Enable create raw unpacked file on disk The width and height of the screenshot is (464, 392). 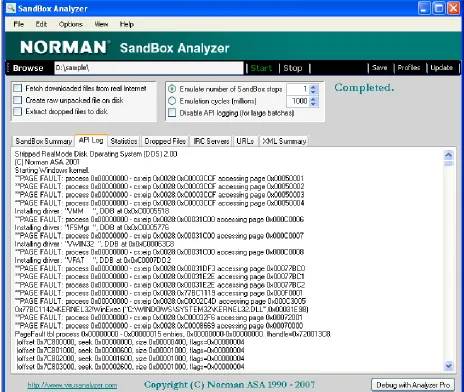coord(17,100)
